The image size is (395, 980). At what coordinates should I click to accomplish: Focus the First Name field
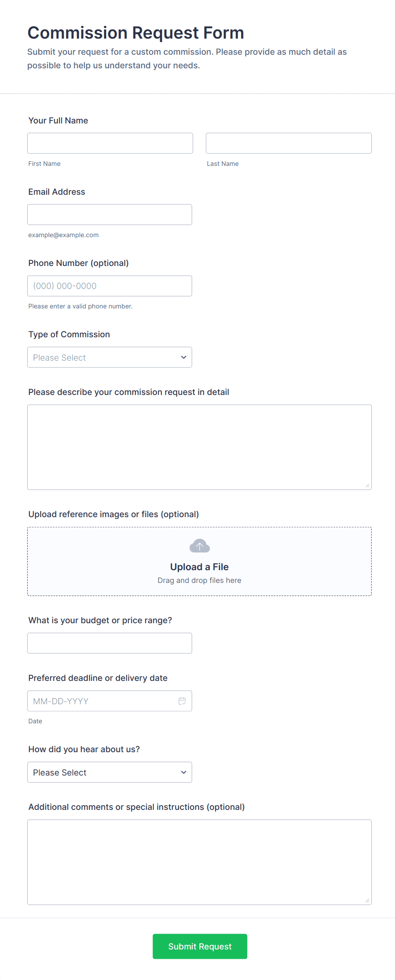pos(110,143)
